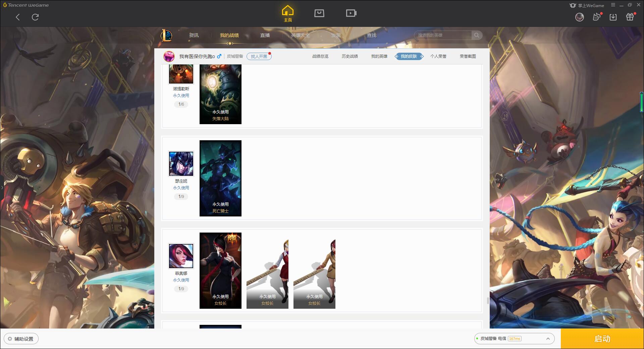The image size is (644, 349).
Task: Click the username 我有医保你先跑o
Action: pyautogui.click(x=197, y=56)
